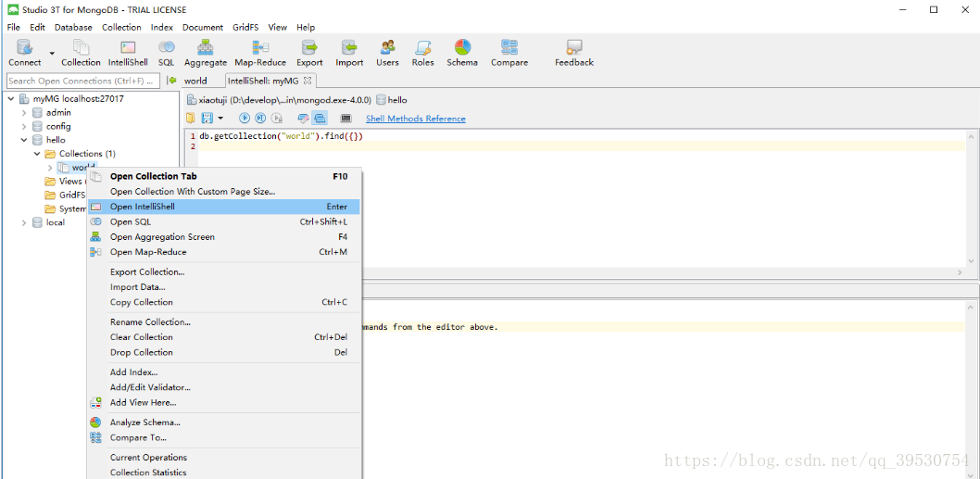Collapse the hello database node
Image resolution: width=980 pixels, height=479 pixels.
click(x=24, y=140)
